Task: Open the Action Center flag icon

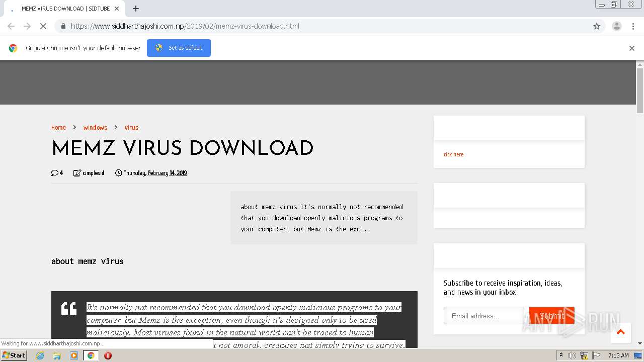Action: click(596, 355)
